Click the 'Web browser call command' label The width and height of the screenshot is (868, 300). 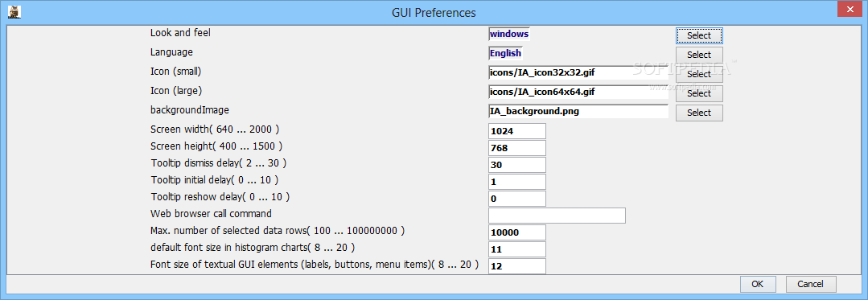[x=211, y=214]
